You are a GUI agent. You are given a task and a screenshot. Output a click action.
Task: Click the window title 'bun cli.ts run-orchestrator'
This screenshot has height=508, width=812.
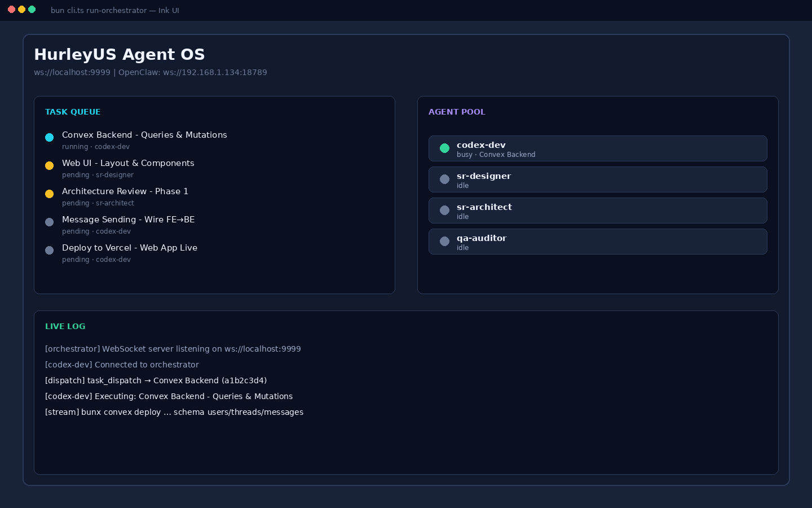point(115,10)
